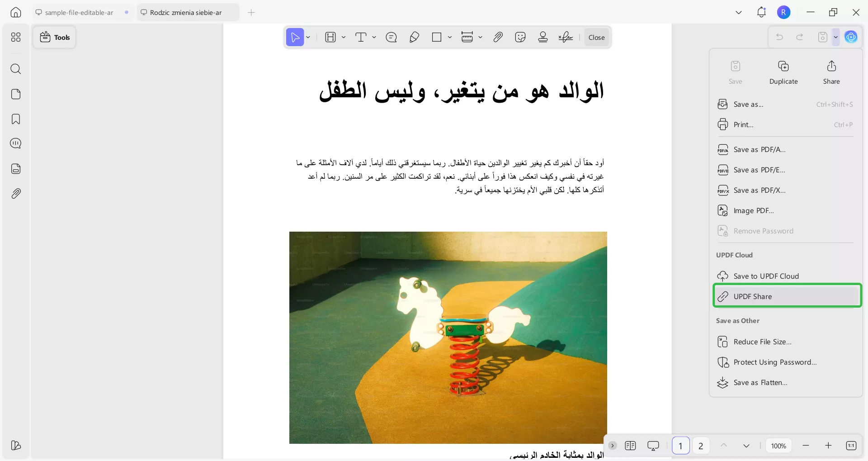Attach a file with the paperclip tool
The image size is (868, 461).
tap(498, 37)
